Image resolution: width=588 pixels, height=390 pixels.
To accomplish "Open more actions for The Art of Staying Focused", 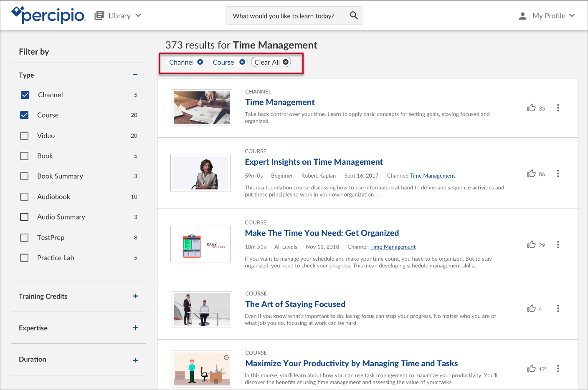I will (558, 309).
